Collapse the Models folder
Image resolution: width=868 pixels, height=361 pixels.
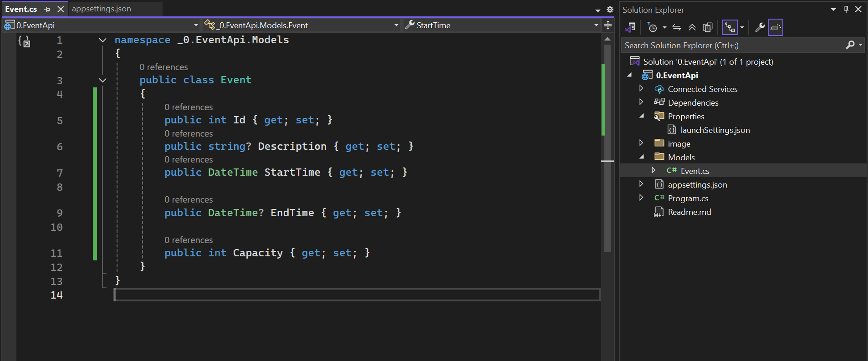point(642,157)
